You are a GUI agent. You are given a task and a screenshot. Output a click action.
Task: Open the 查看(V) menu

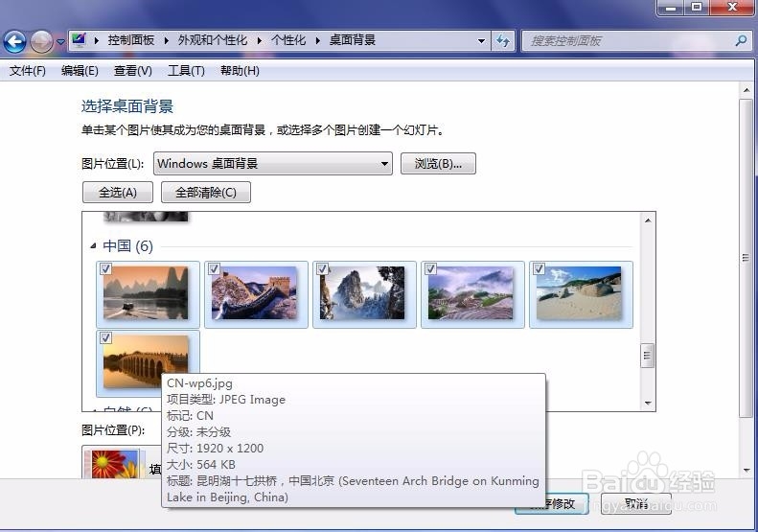(133, 71)
